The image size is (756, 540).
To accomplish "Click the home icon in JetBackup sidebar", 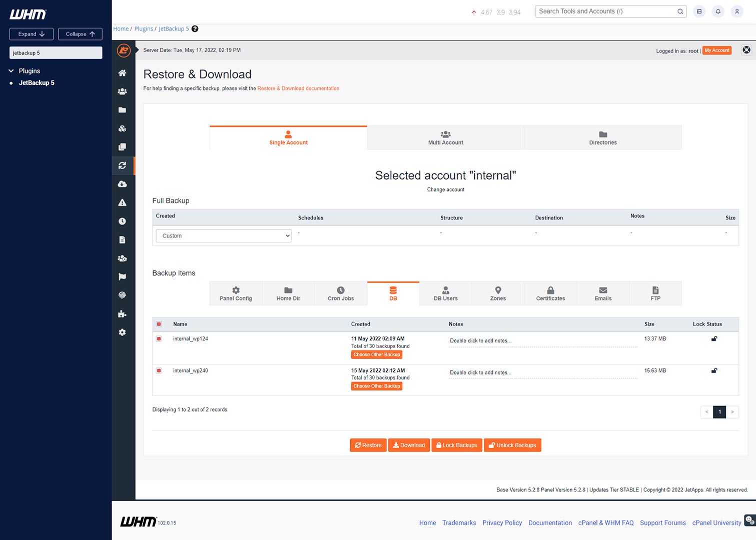I will coord(122,73).
